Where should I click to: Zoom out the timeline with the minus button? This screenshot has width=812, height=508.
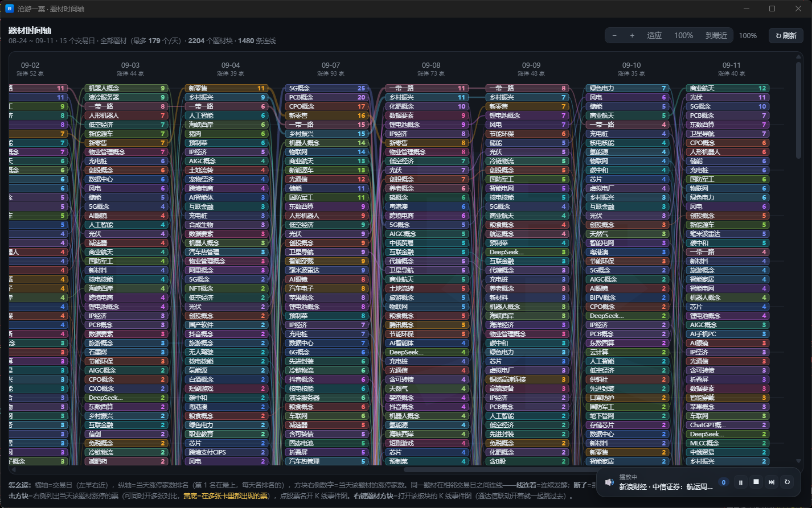coord(614,35)
